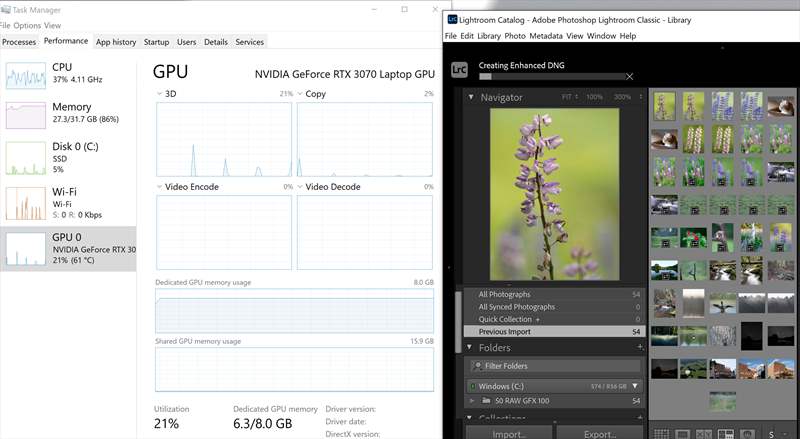Open Task Manager Options menu
Screen dimensions: 800x439
[x=27, y=25]
